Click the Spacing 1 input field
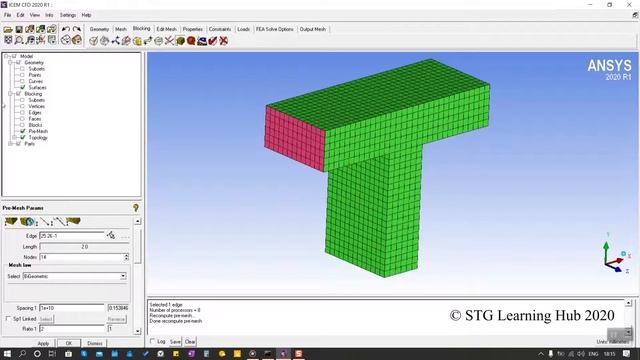 (x=72, y=308)
